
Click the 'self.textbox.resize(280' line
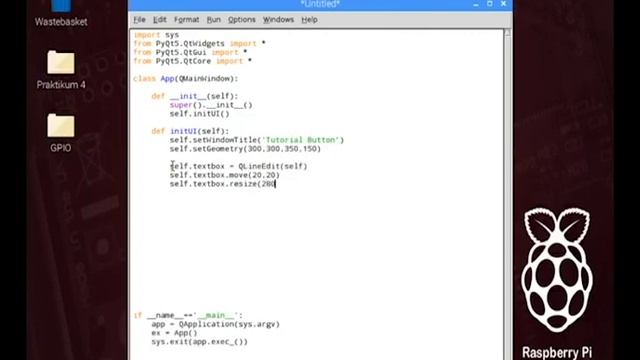(x=222, y=184)
